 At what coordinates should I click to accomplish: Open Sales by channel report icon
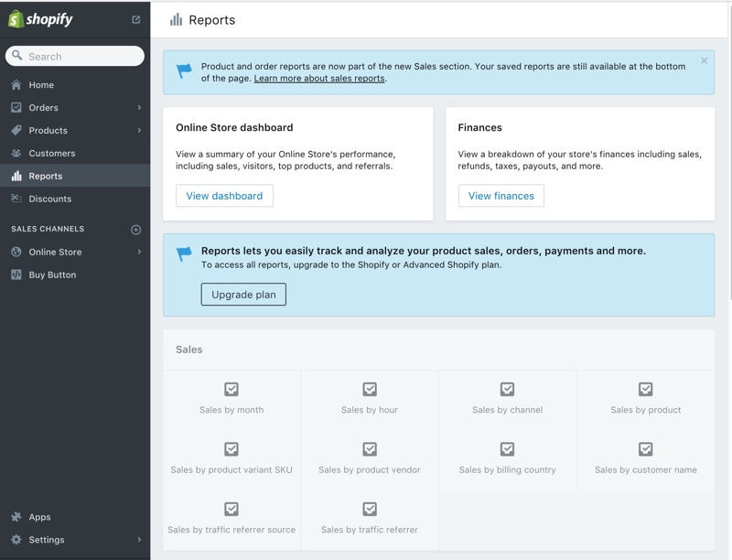(x=508, y=389)
